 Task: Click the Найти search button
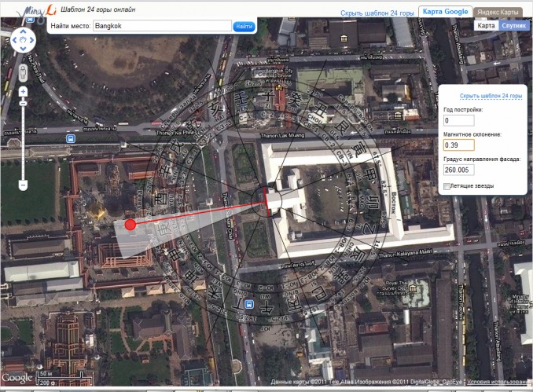coord(244,26)
